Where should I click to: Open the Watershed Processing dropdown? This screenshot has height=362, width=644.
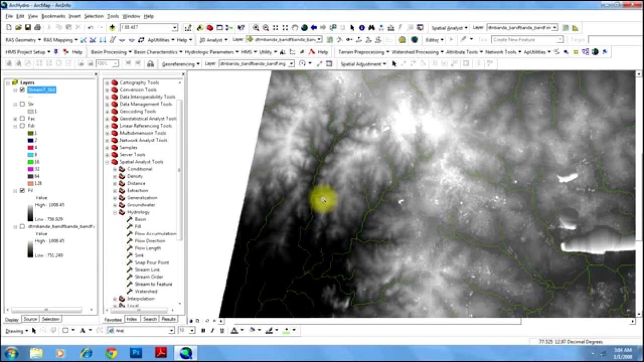click(417, 52)
